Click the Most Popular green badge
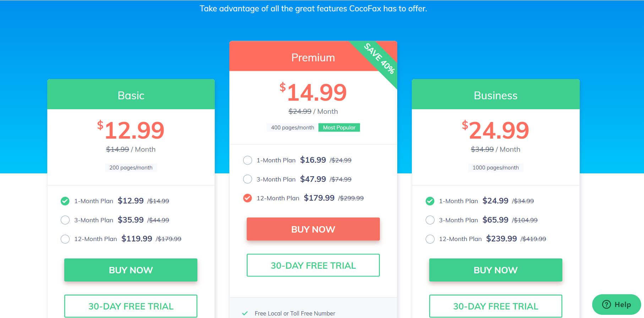 tap(339, 128)
